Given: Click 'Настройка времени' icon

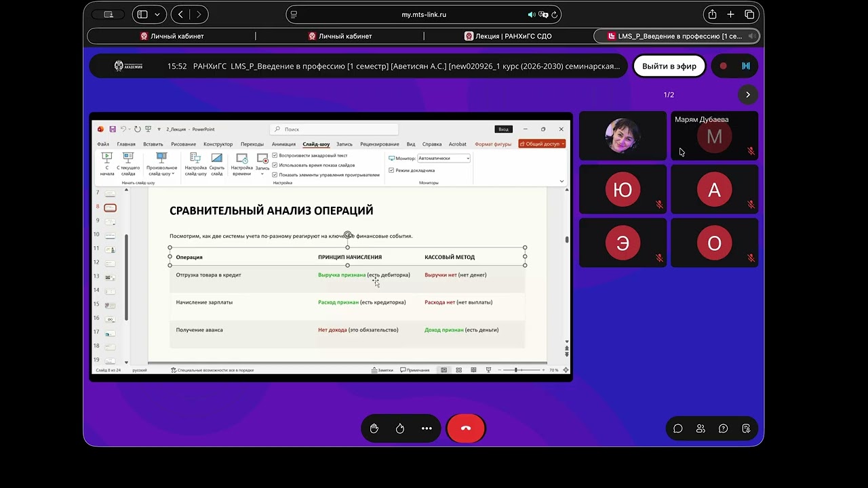Looking at the screenshot, I should tap(242, 164).
